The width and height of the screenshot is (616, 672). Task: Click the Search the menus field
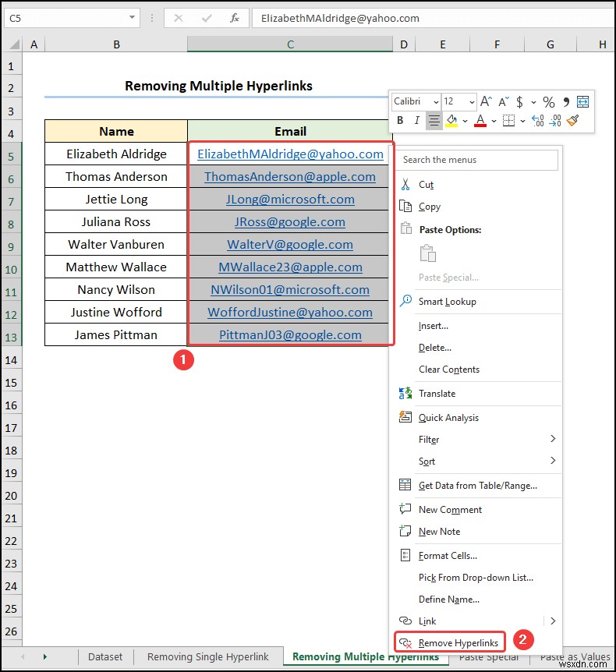tap(477, 160)
